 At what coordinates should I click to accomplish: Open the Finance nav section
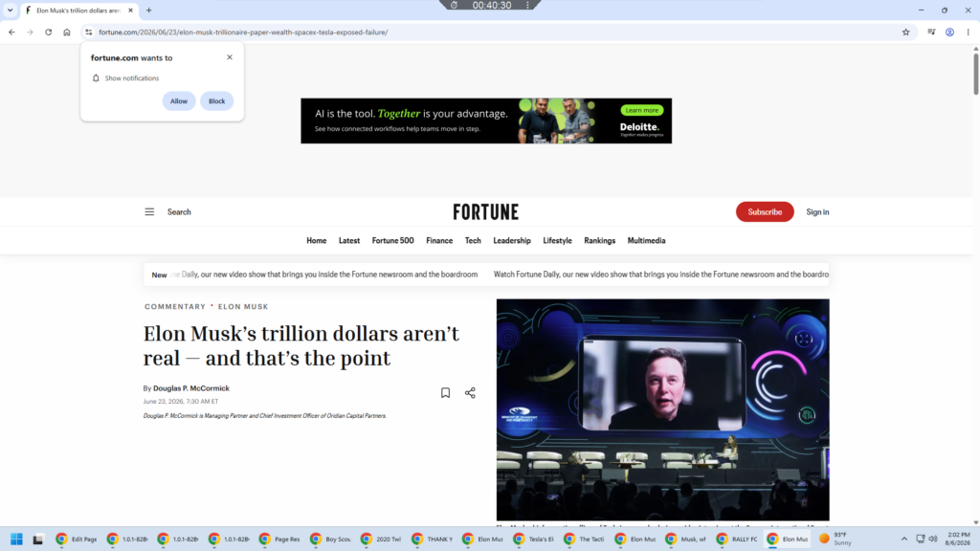coord(439,240)
